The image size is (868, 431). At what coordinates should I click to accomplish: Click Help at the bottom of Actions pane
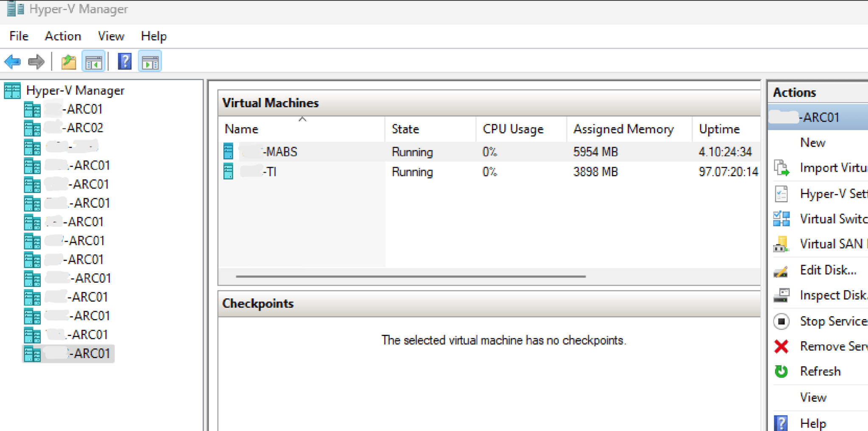(812, 422)
